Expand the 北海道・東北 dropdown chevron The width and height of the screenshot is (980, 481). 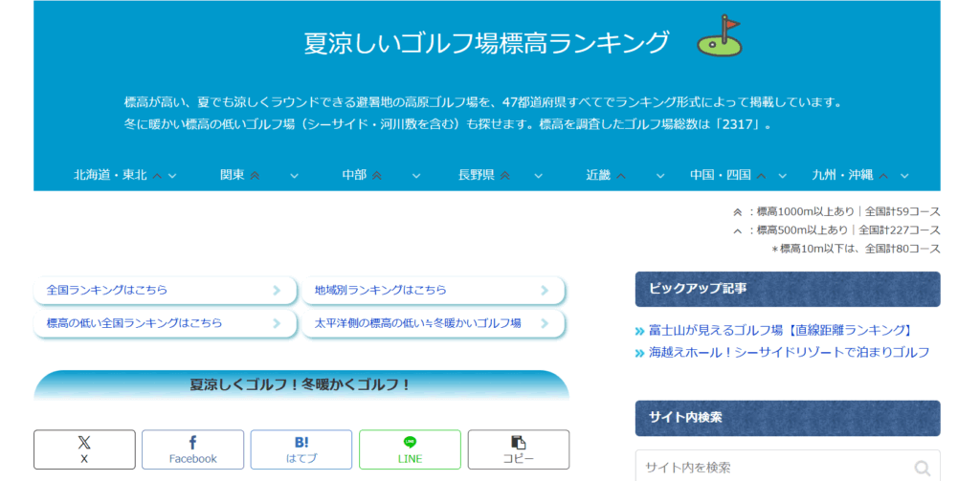point(173,176)
